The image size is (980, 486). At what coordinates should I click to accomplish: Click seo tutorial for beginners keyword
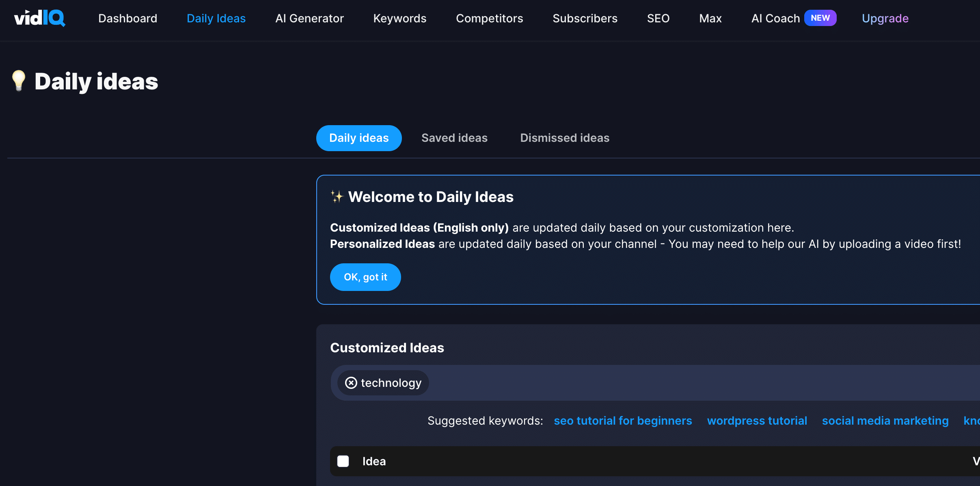click(623, 420)
